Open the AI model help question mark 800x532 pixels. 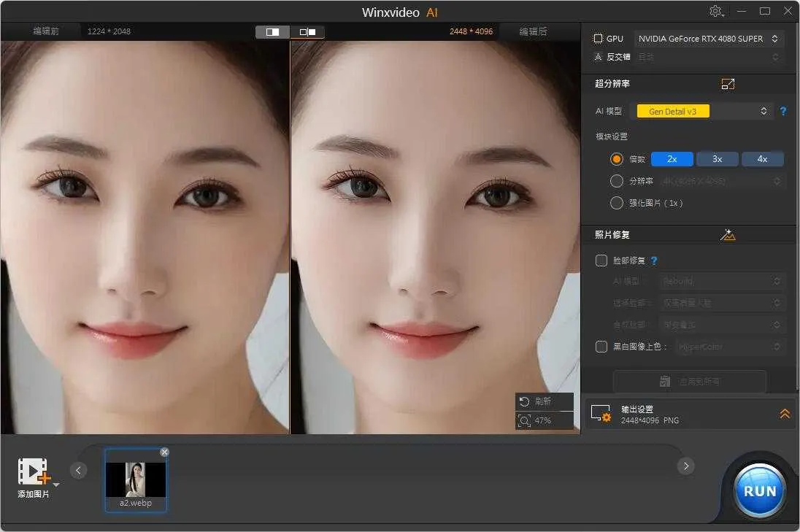(783, 111)
